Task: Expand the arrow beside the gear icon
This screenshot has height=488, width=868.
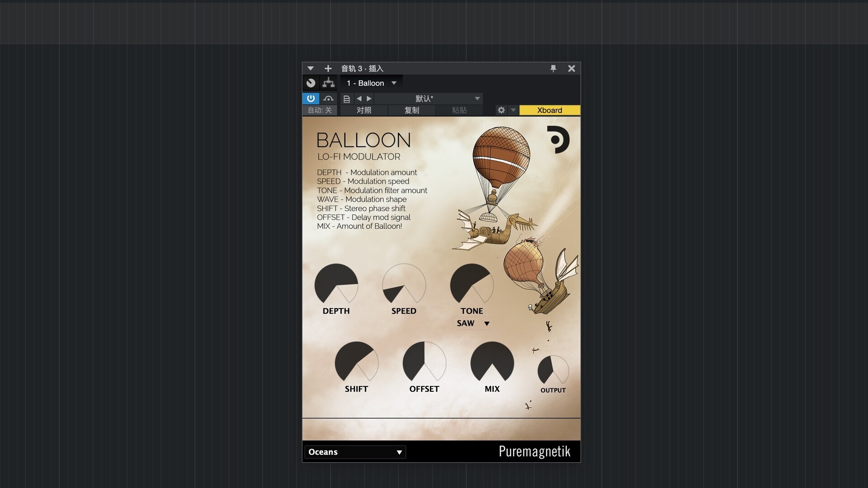Action: pyautogui.click(x=513, y=110)
